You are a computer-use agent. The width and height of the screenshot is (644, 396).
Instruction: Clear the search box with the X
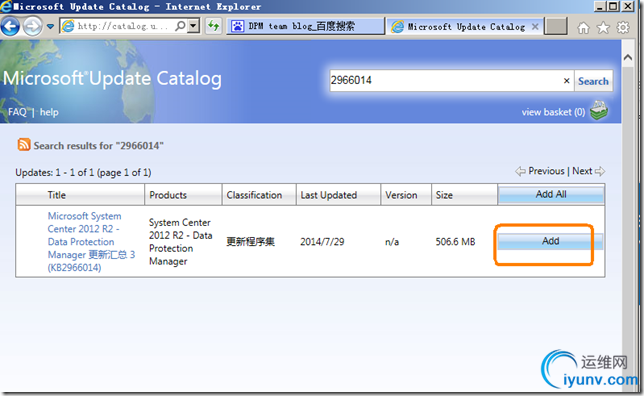pyautogui.click(x=567, y=81)
